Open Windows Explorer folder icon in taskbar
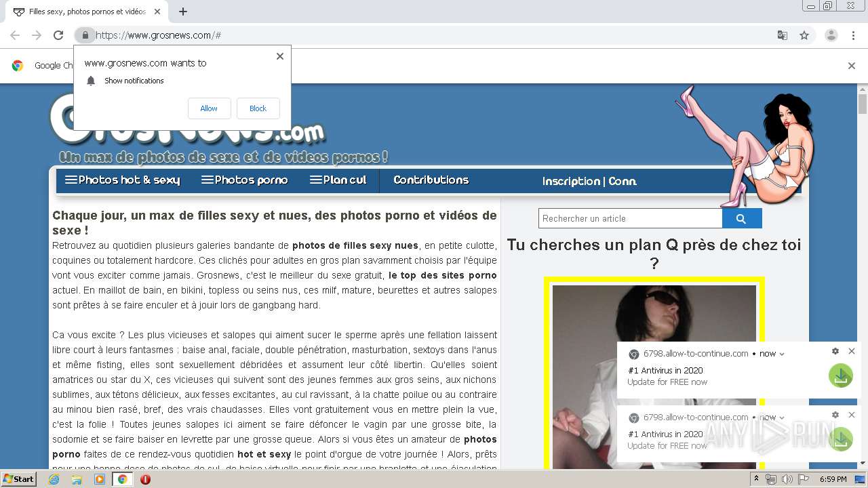Screen dimensions: 868x488 [77, 479]
